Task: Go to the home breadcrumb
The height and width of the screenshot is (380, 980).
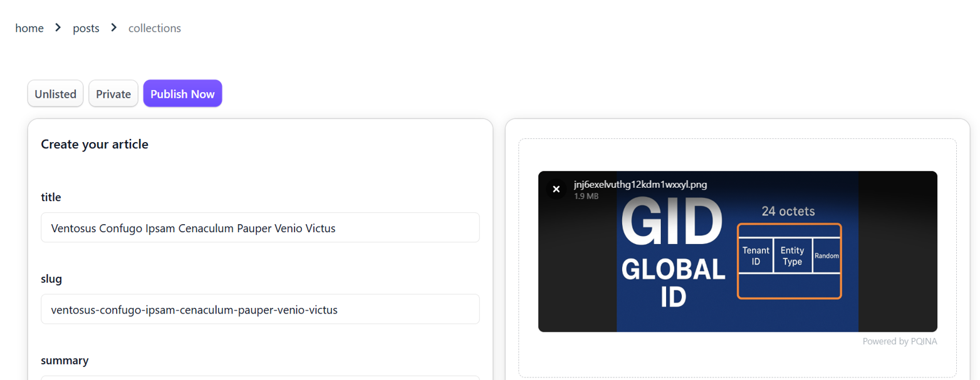Action: click(x=29, y=28)
